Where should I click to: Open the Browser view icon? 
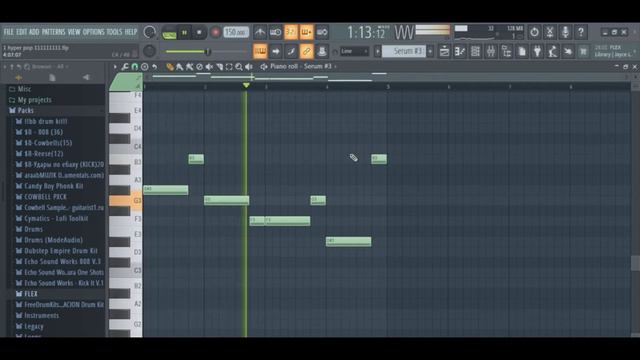pyautogui.click(x=507, y=51)
